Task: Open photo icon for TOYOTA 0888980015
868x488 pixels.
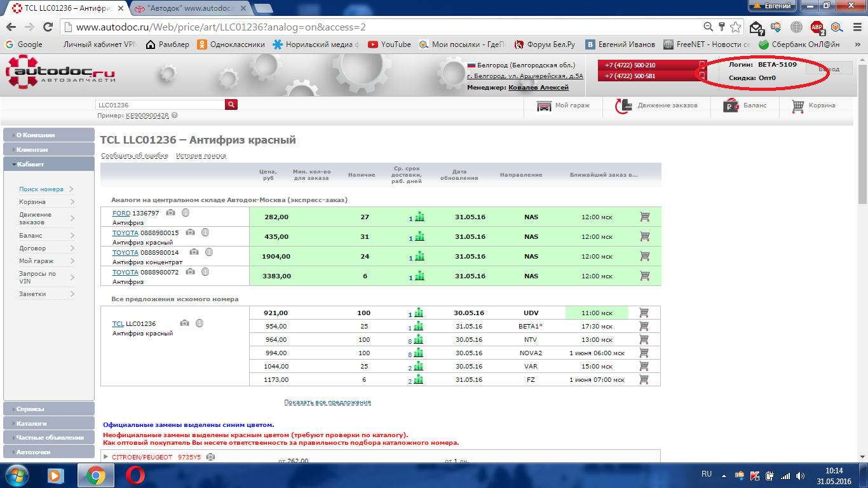Action: click(x=190, y=233)
